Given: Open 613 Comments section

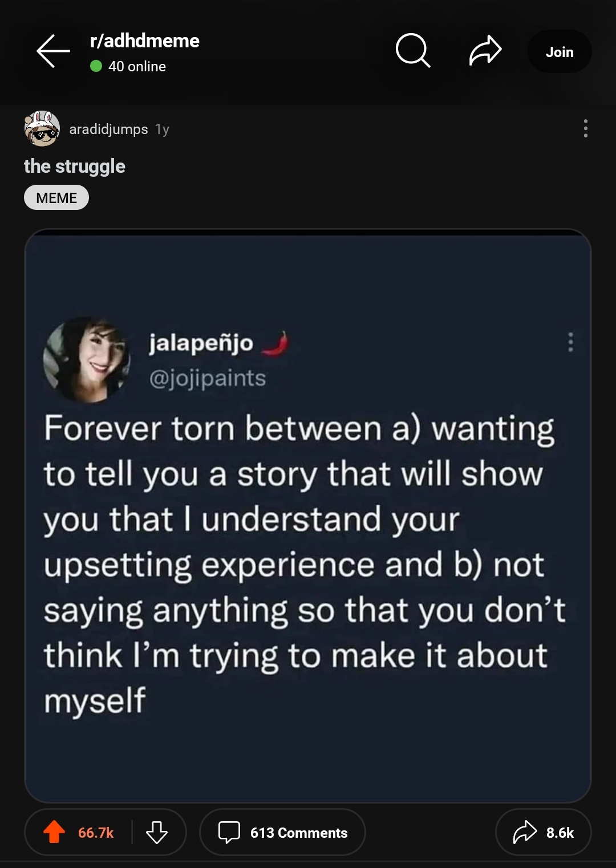Looking at the screenshot, I should pos(298,833).
